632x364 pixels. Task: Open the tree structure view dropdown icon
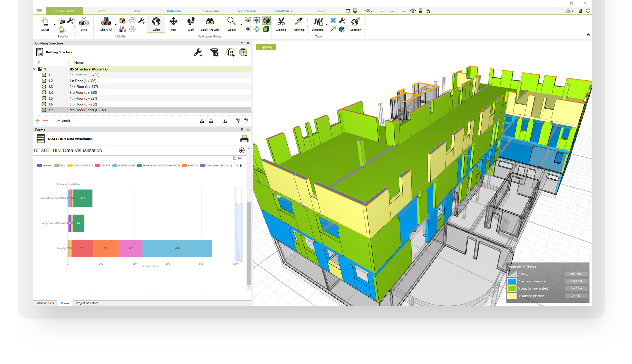tap(230, 52)
